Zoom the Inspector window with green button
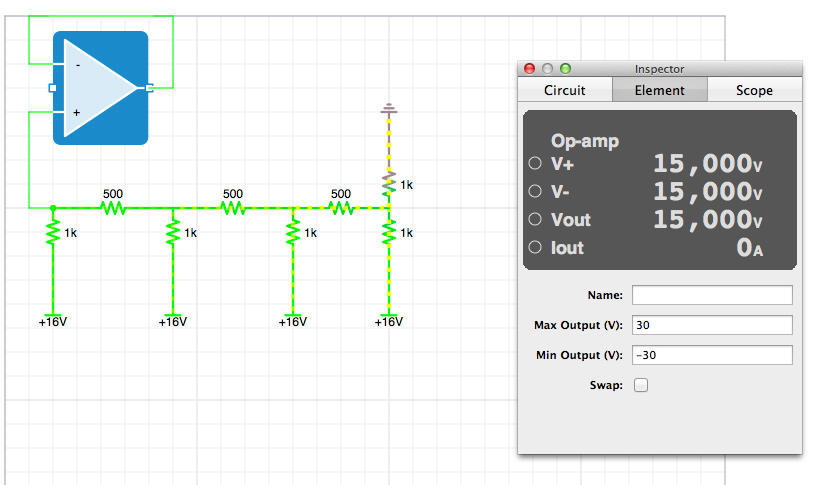Image resolution: width=835 pixels, height=485 pixels. (566, 68)
